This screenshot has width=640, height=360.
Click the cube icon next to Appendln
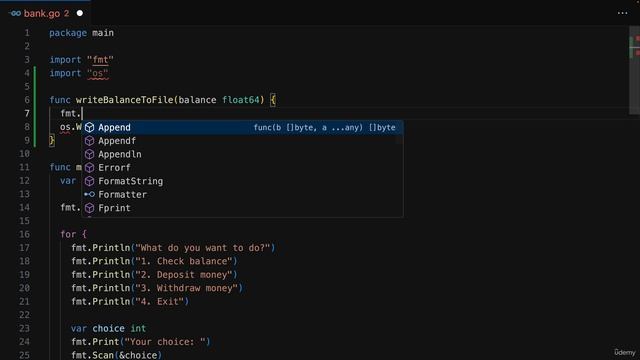[89, 154]
